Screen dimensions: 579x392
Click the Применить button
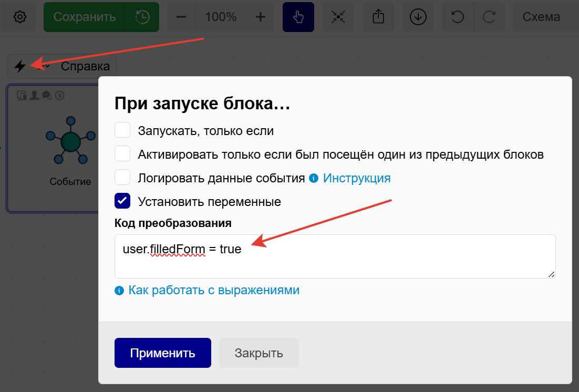pos(162,353)
